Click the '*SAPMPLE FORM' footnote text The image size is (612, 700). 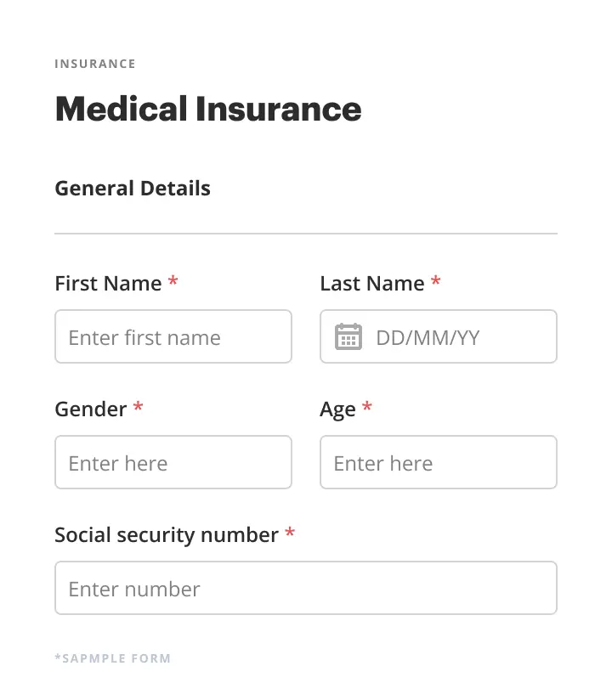click(x=112, y=658)
